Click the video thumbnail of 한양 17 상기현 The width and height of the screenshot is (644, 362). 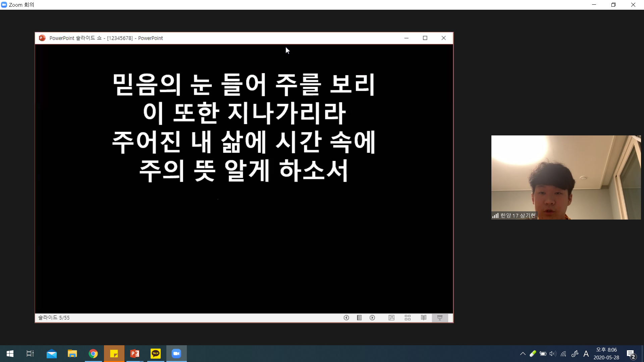(x=566, y=177)
